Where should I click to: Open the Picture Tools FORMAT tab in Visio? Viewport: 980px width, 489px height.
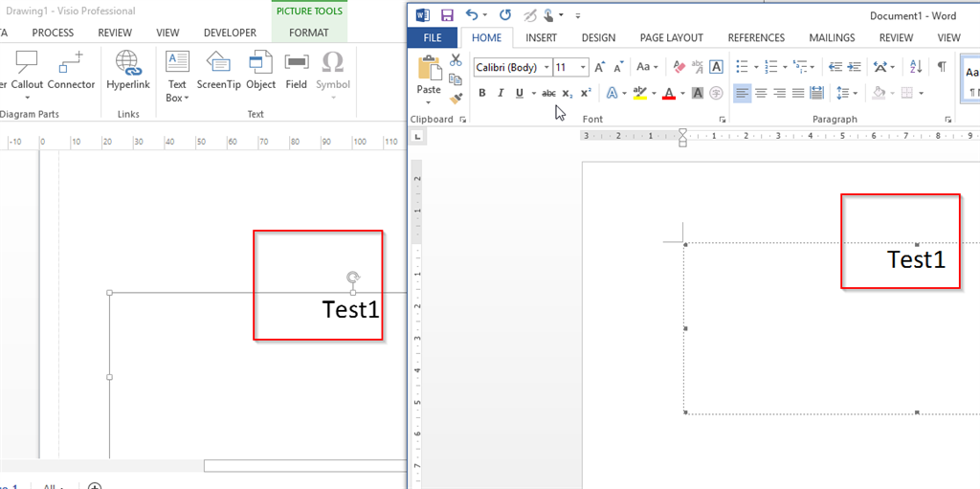pyautogui.click(x=309, y=33)
